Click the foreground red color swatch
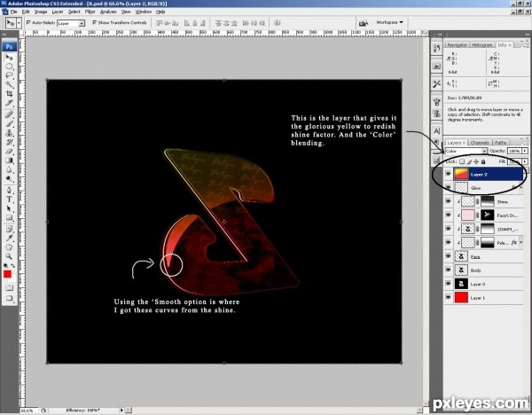 click(x=7, y=274)
